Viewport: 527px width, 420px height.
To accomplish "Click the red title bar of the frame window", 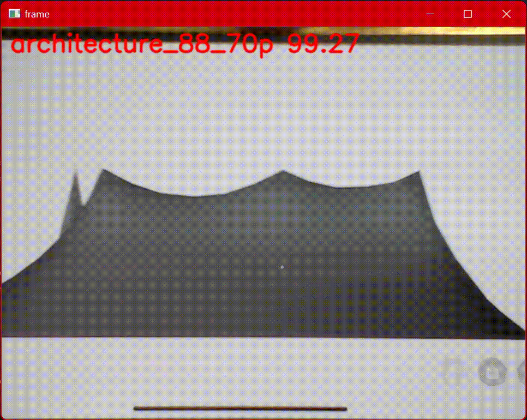I will pos(245,14).
